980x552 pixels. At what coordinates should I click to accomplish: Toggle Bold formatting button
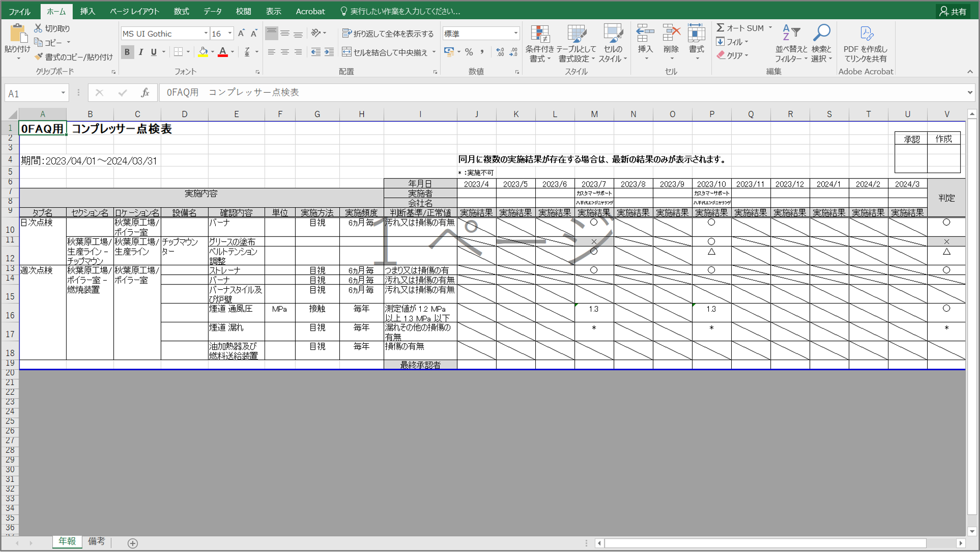pos(127,52)
